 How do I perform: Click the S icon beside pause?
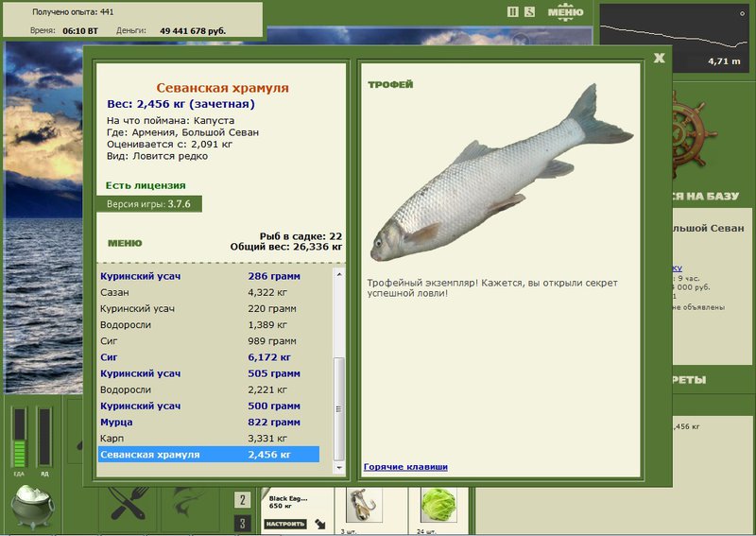(x=529, y=12)
